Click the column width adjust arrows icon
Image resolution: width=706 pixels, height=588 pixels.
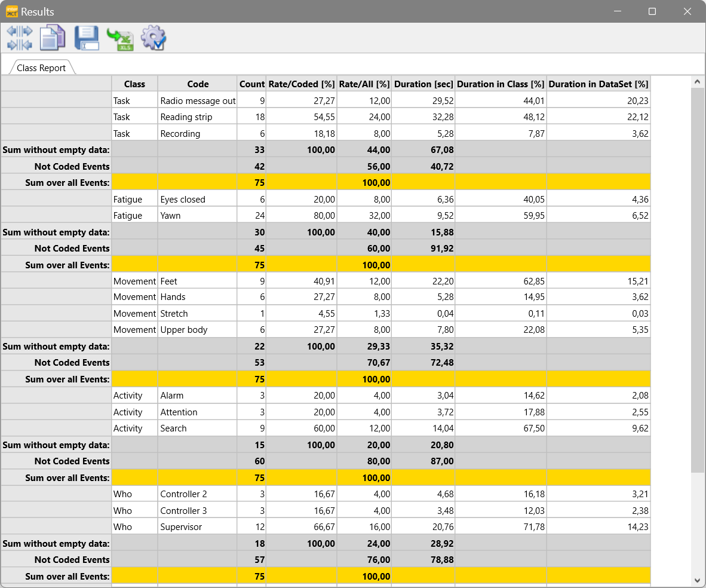pos(20,38)
